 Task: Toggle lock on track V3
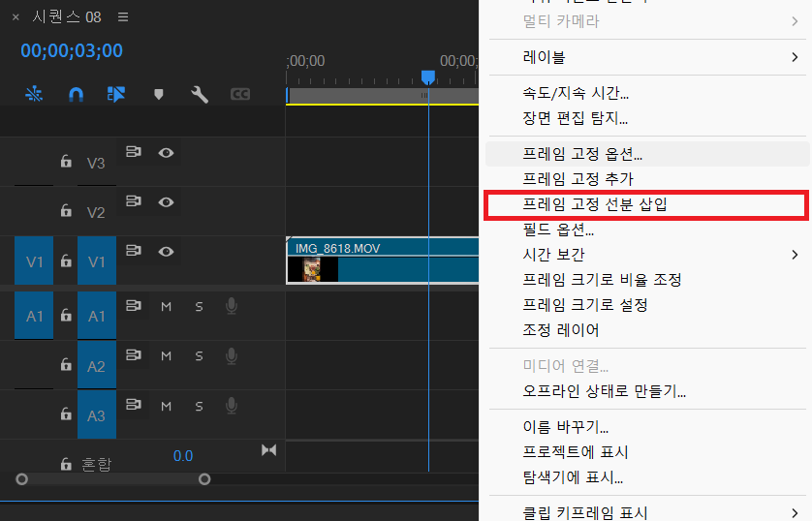pos(66,162)
